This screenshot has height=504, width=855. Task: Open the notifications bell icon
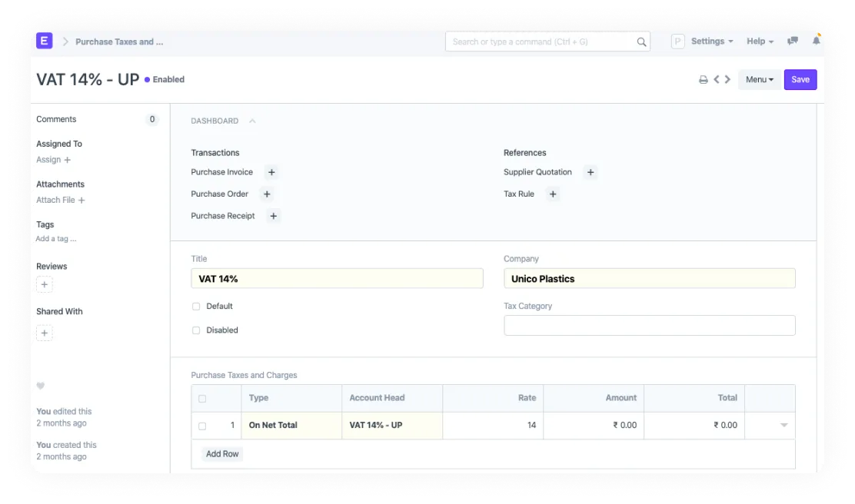[815, 41]
